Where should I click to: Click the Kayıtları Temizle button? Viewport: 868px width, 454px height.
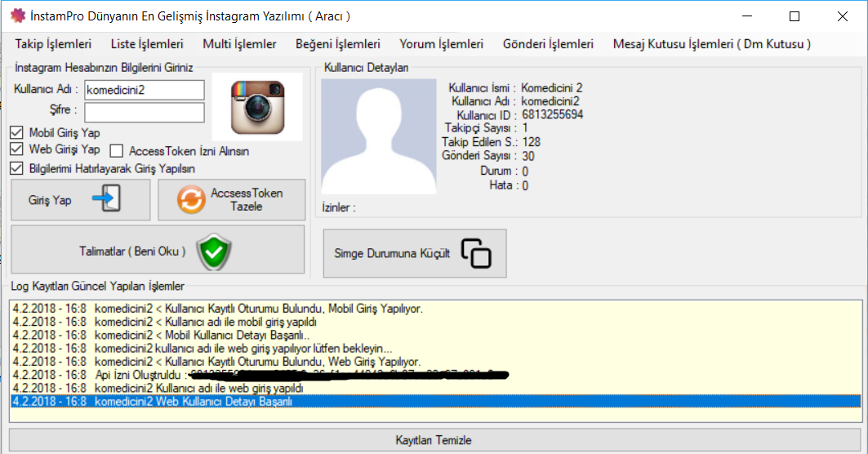434,440
